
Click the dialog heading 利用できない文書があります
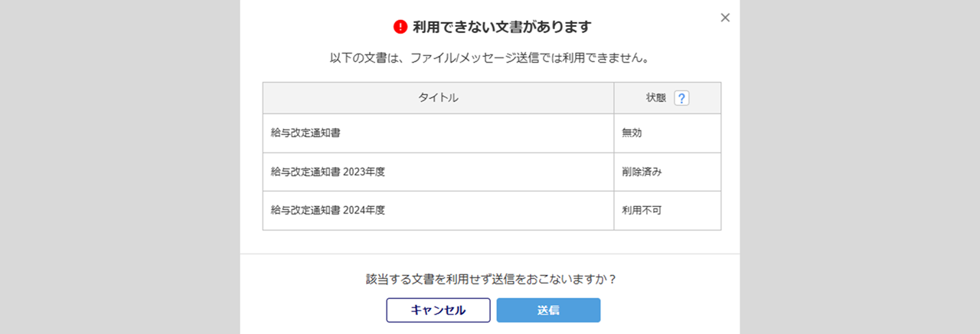[x=501, y=27]
